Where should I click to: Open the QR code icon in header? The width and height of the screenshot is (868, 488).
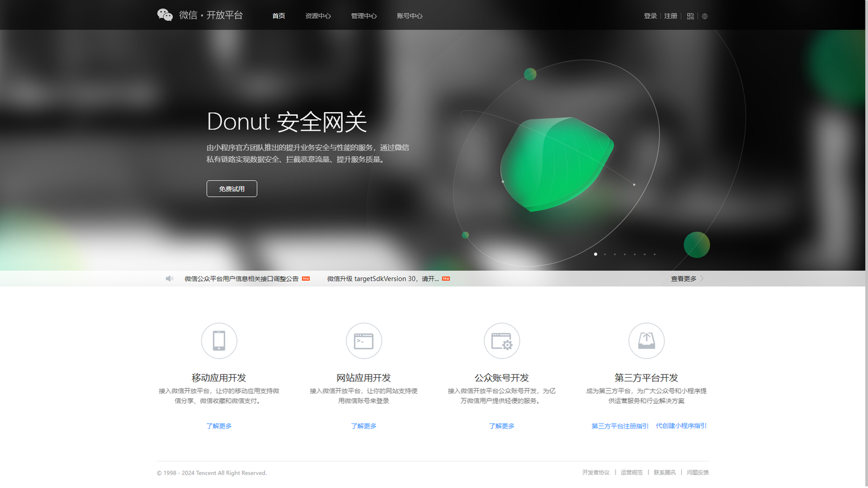[690, 16]
